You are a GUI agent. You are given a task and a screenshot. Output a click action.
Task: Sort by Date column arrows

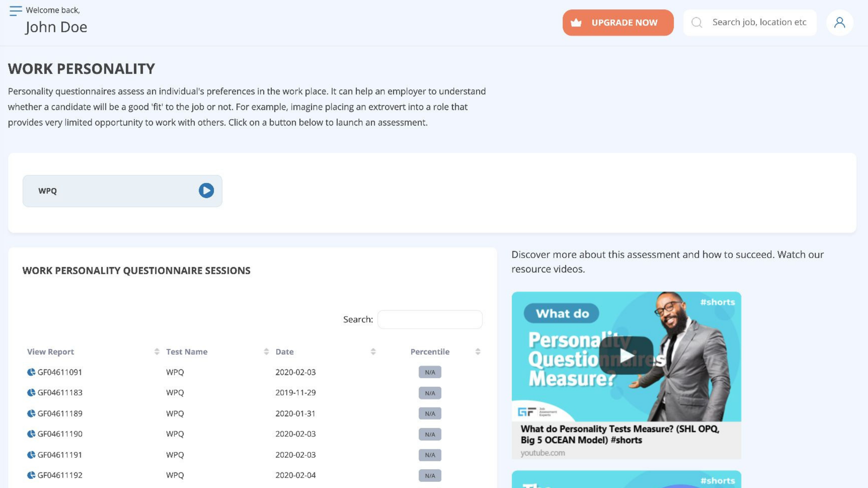pos(373,352)
